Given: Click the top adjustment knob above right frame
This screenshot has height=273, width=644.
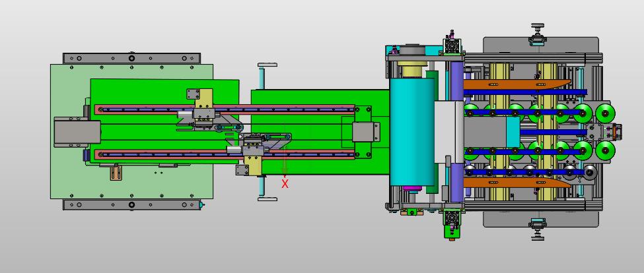Looking at the screenshot, I should [x=537, y=26].
